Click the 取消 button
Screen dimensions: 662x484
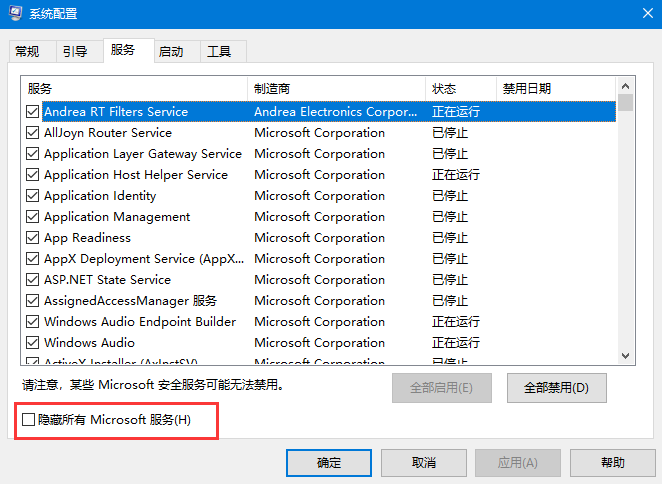[x=423, y=463]
